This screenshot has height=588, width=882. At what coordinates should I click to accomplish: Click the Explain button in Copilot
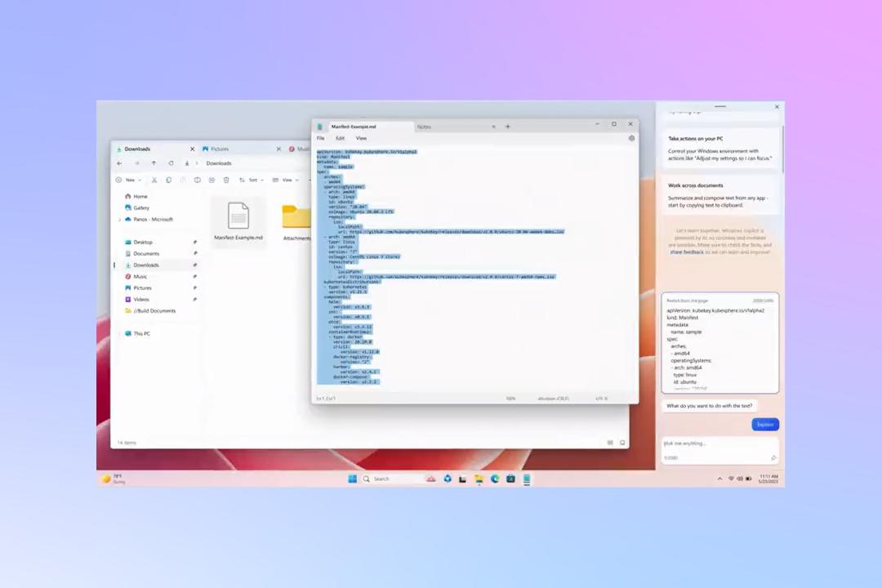tap(765, 425)
